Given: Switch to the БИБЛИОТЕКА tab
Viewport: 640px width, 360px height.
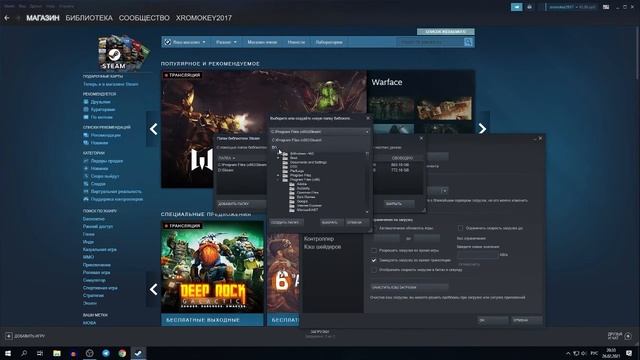Looking at the screenshot, I should [89, 18].
